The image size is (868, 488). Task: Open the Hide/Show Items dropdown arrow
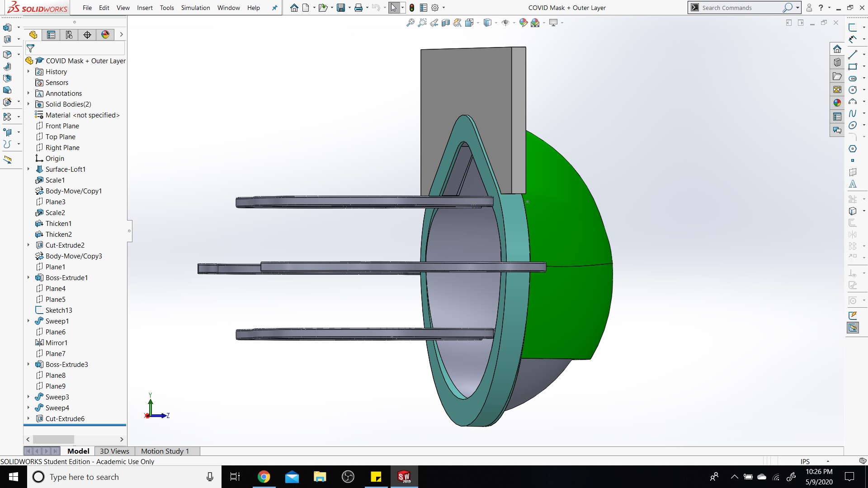514,23
